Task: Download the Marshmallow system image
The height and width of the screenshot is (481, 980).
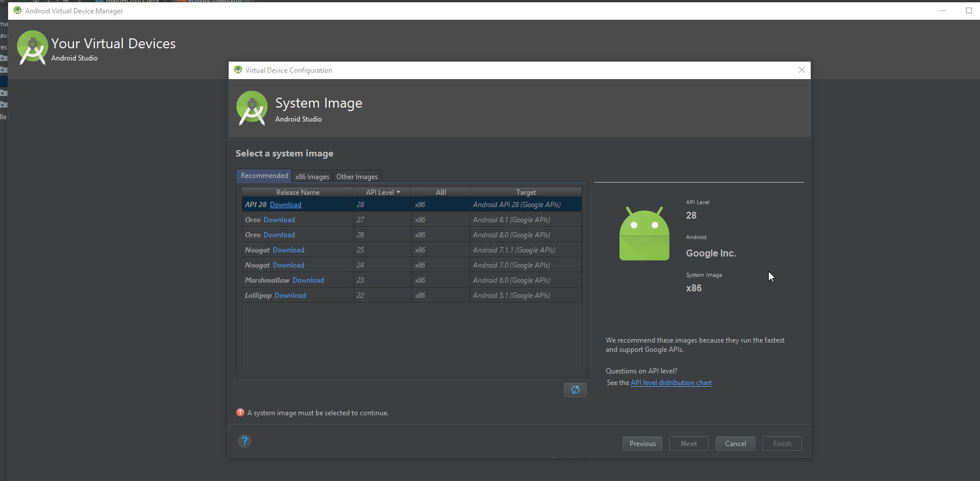Action: click(x=308, y=280)
